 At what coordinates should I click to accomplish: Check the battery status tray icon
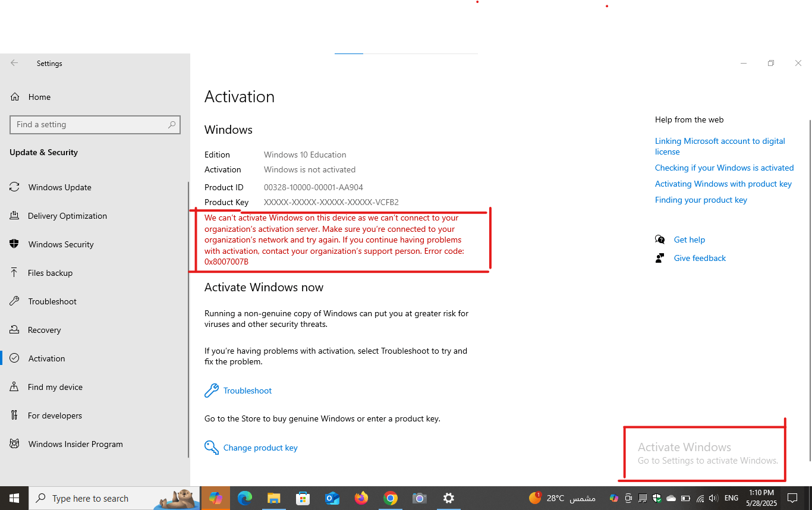(685, 498)
